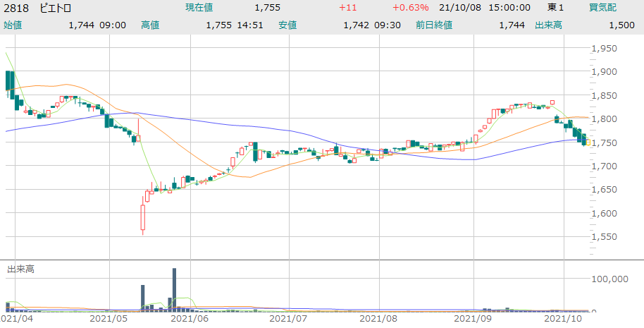This screenshot has width=644, height=328.
Task: Click the 2021/06 date axis marker
Action: point(190,319)
